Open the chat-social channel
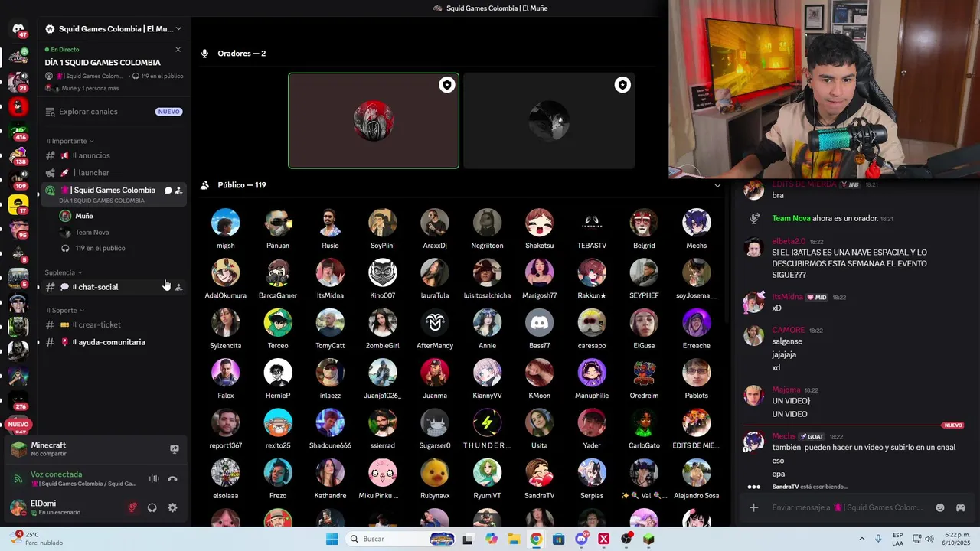 click(x=114, y=287)
